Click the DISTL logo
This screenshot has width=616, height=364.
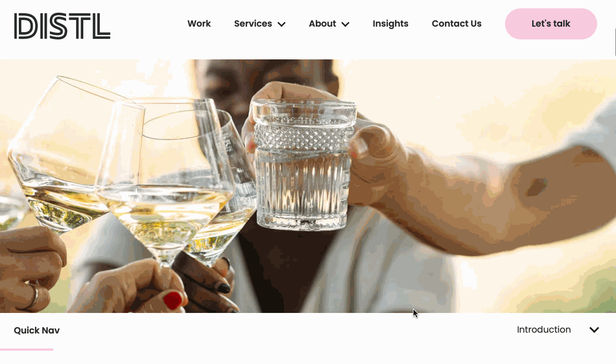pyautogui.click(x=62, y=26)
